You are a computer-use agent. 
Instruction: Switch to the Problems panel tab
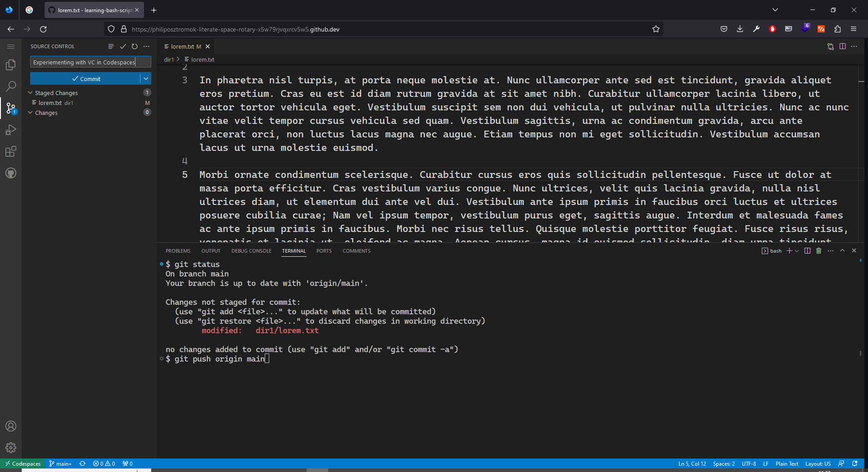[x=178, y=251]
